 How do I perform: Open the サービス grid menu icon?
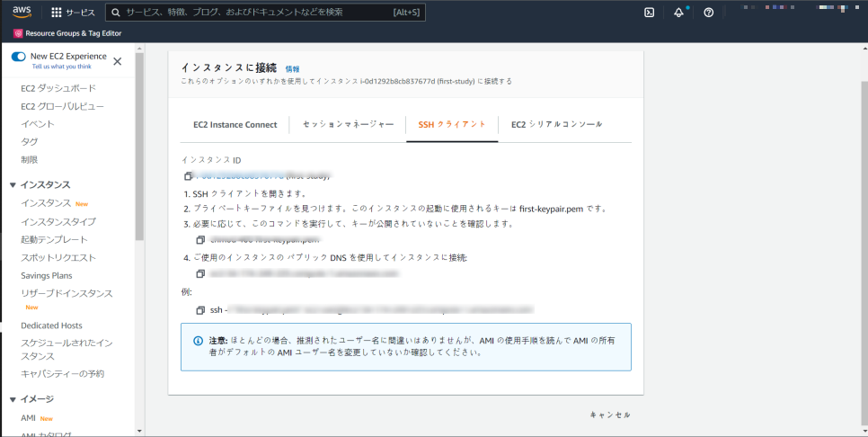click(57, 13)
